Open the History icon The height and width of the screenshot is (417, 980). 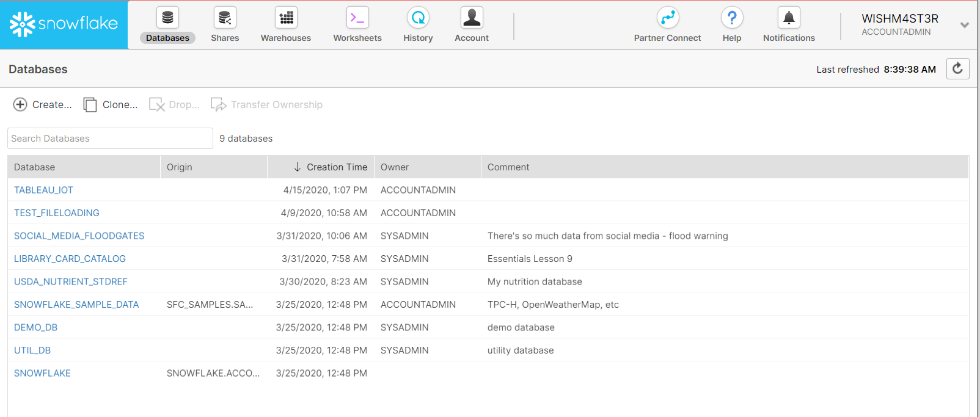[x=418, y=18]
